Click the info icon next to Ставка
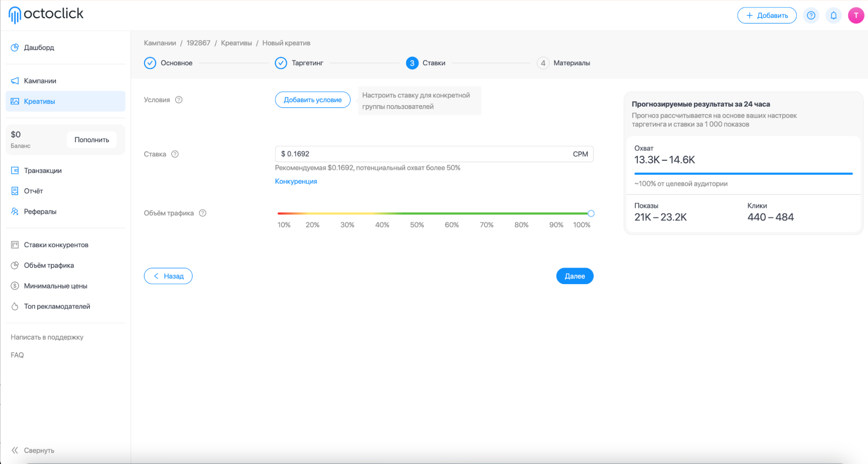The width and height of the screenshot is (868, 464). pos(175,154)
